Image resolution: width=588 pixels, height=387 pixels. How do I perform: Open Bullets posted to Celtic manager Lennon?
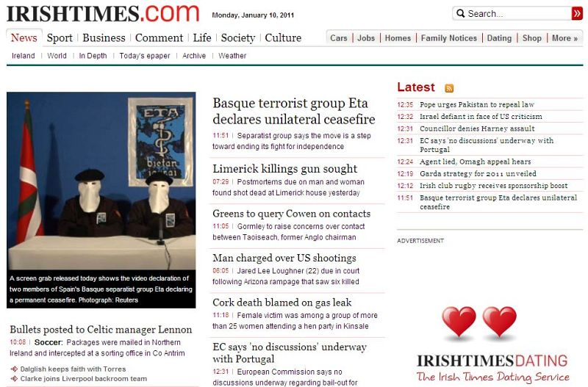[x=101, y=329]
